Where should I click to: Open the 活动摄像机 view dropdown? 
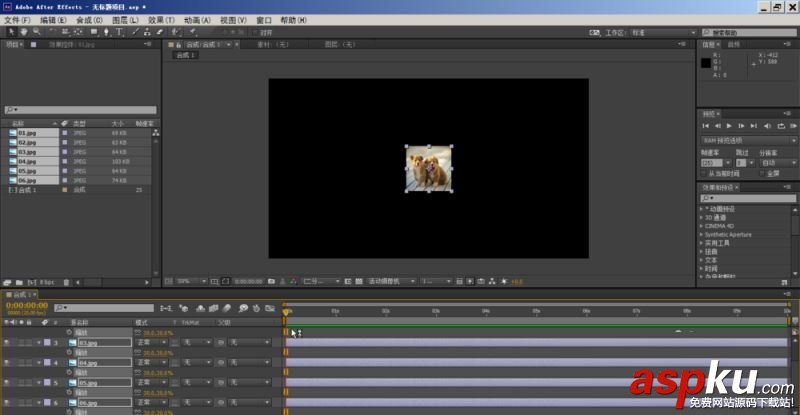pos(391,281)
